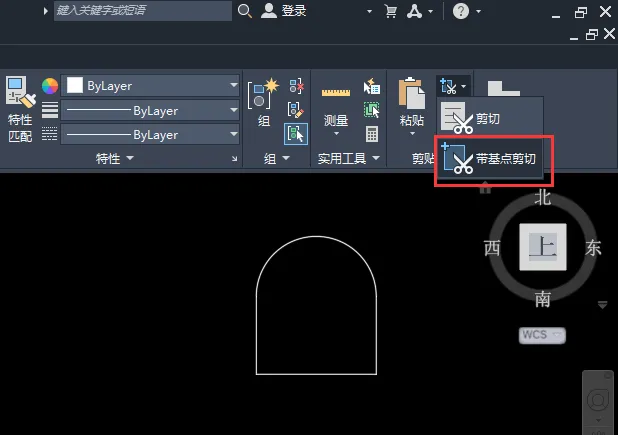Toggle the group selection on/off icon
The image size is (618, 435).
(296, 134)
